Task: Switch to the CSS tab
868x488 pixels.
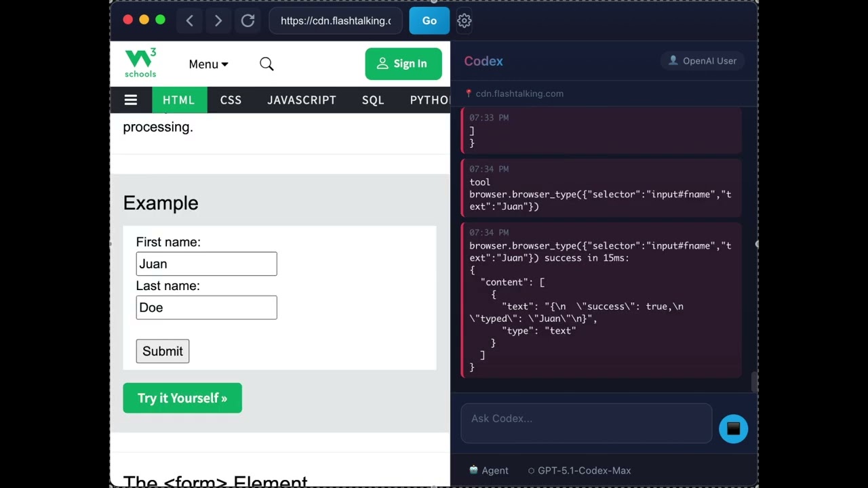Action: click(231, 100)
